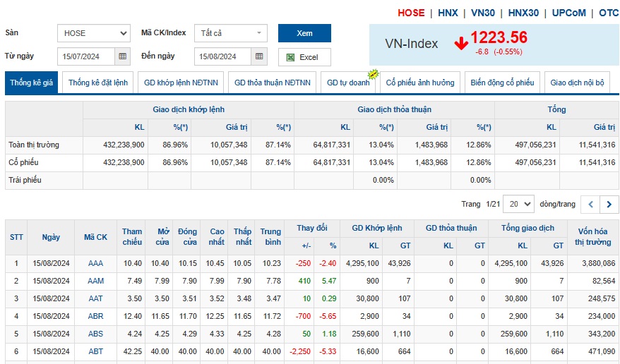Open the Đến ngày calendar picker icon
Viewport: 620px width, 364px height.
pos(259,56)
